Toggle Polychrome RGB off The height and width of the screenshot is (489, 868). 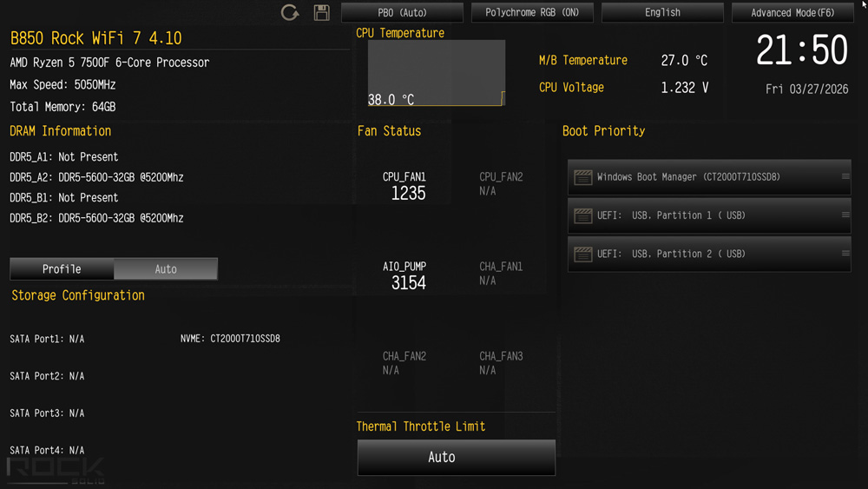point(532,13)
